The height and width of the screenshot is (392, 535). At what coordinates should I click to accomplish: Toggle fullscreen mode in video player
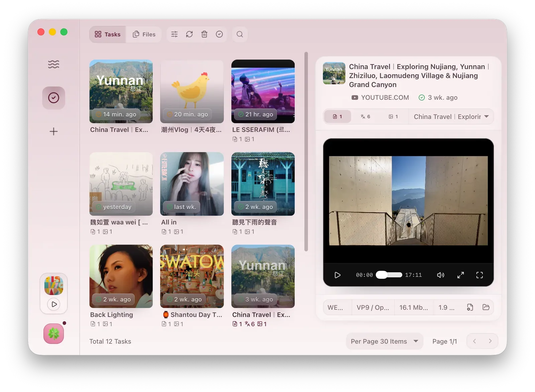click(x=479, y=275)
